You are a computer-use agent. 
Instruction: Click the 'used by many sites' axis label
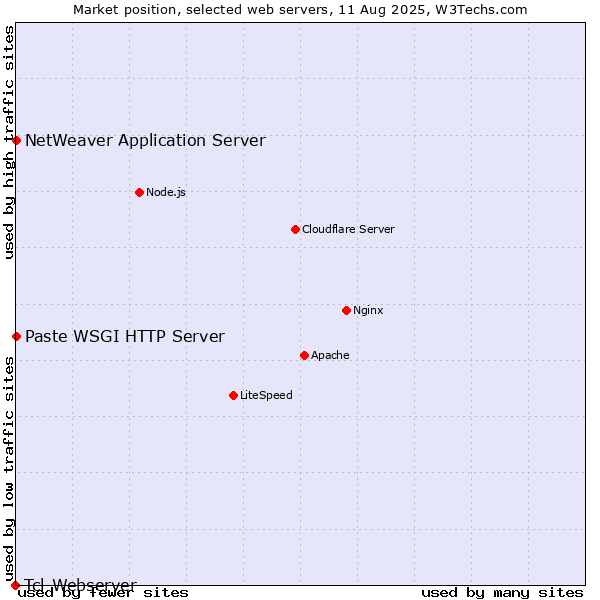coord(503,593)
